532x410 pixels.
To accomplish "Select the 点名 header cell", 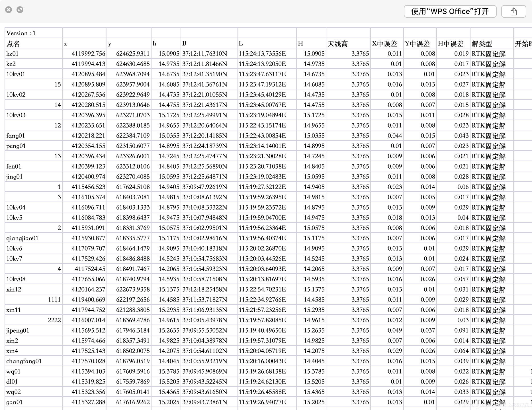I will pyautogui.click(x=34, y=43).
